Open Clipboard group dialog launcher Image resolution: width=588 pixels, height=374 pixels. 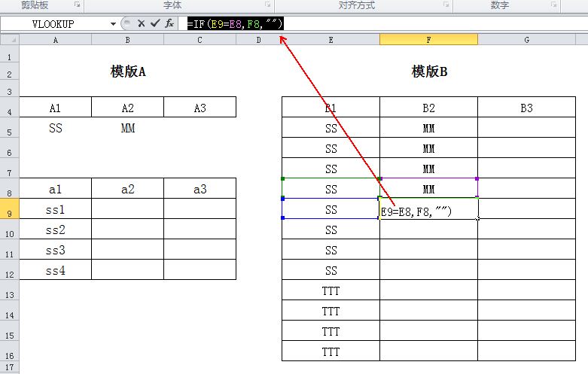pyautogui.click(x=77, y=5)
